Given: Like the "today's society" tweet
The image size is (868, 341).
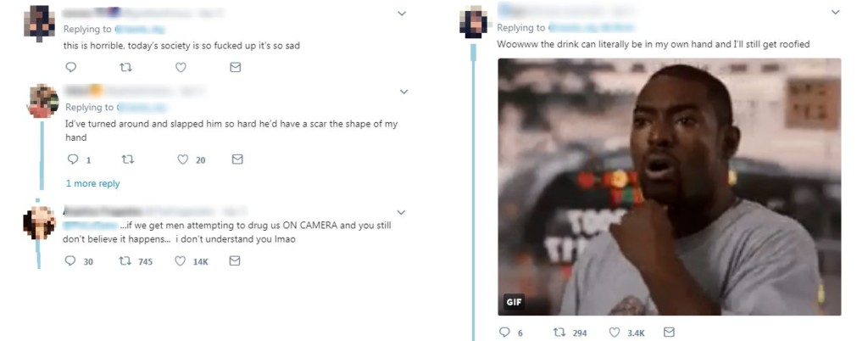Looking at the screenshot, I should pos(181,67).
